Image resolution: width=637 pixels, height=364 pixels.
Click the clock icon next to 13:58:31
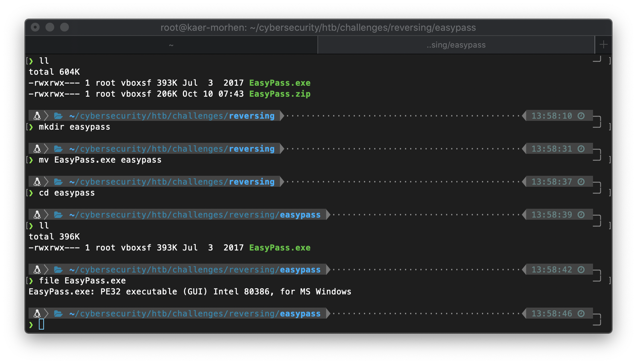(581, 149)
